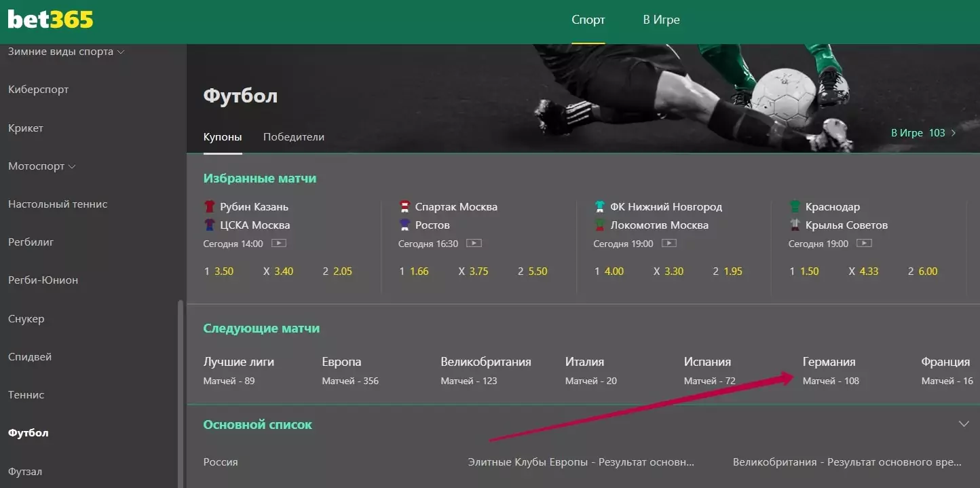The width and height of the screenshot is (980, 488).
Task: Click the Краснодар green jersey icon
Action: pyautogui.click(x=795, y=206)
